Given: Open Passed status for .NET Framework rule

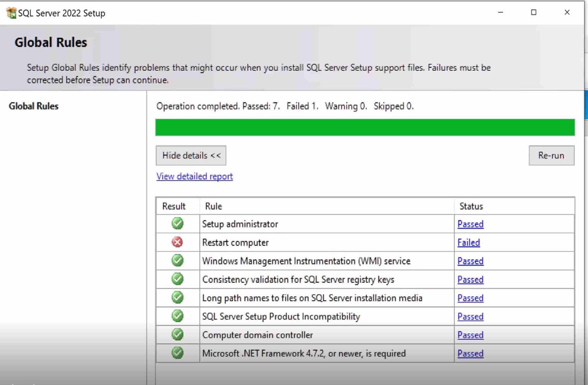Looking at the screenshot, I should coord(470,353).
